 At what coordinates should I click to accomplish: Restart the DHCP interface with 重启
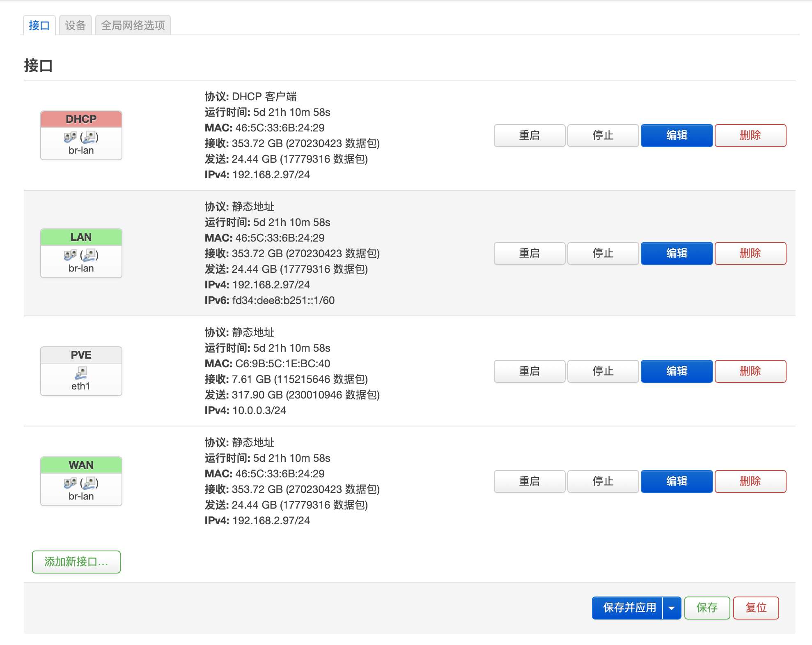pos(529,135)
